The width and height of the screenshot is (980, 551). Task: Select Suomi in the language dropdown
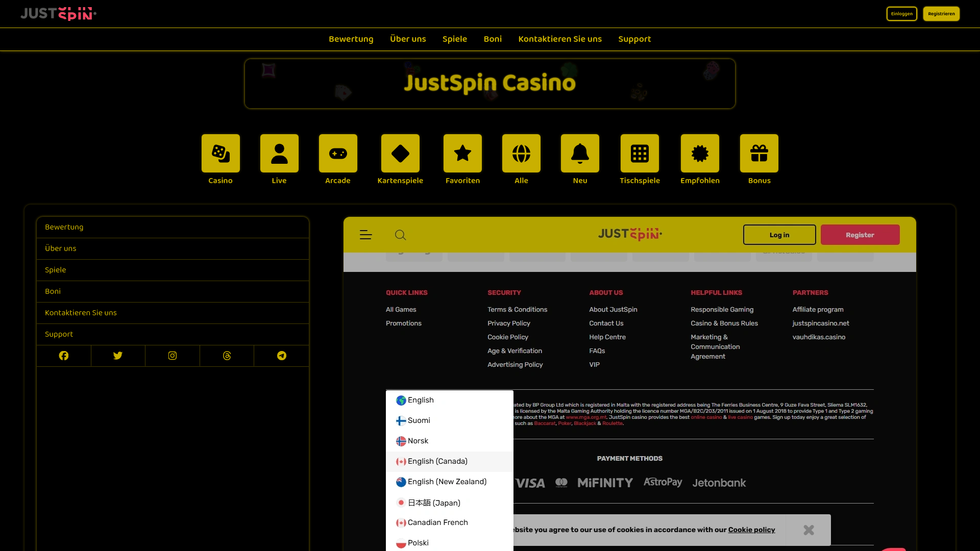click(x=450, y=421)
